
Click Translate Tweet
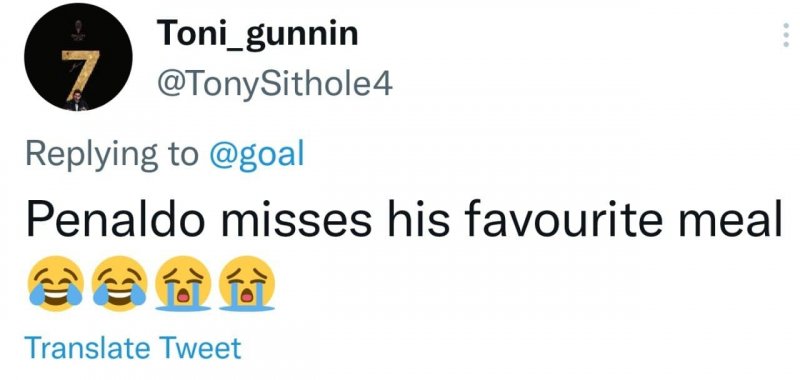click(x=133, y=348)
